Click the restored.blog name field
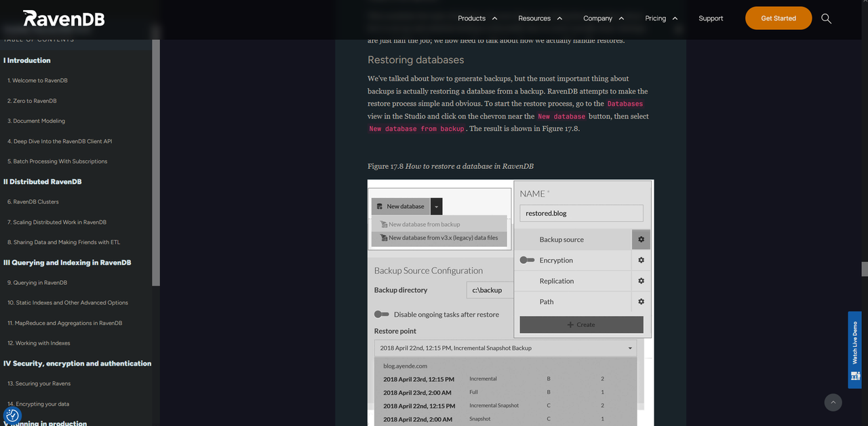The height and width of the screenshot is (426, 868). point(581,213)
